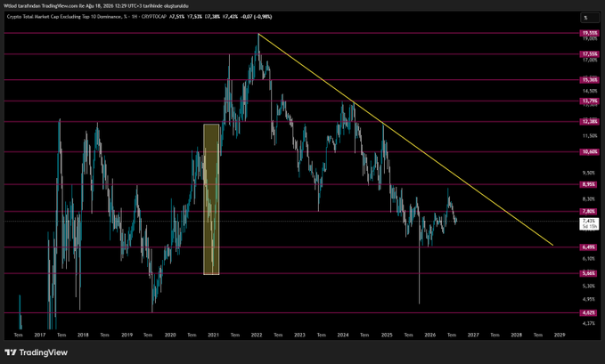
Task: Select the 10,60% horizontal line price label
Action: (x=590, y=152)
